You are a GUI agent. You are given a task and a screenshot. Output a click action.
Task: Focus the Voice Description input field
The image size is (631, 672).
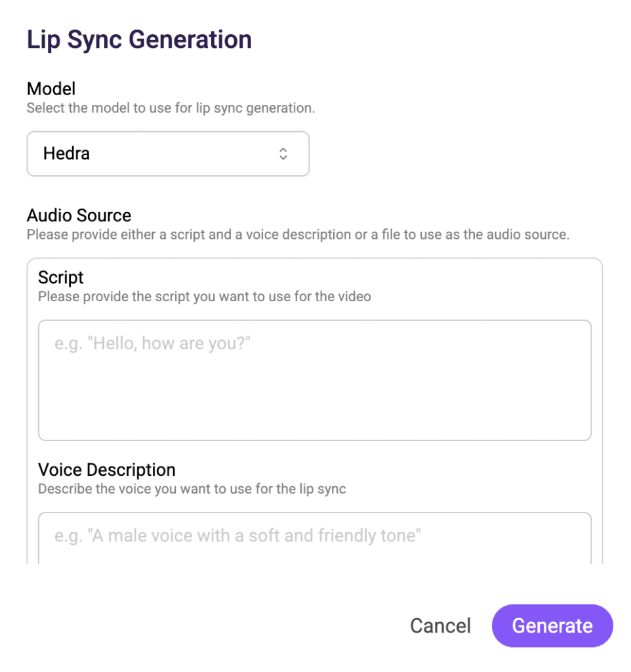pos(315,538)
